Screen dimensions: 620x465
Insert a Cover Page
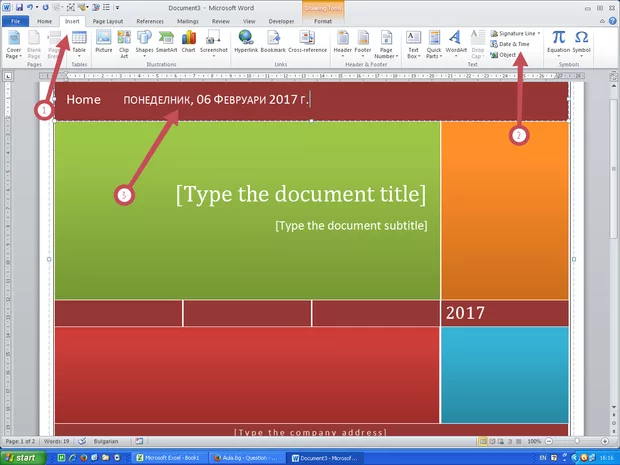13,44
